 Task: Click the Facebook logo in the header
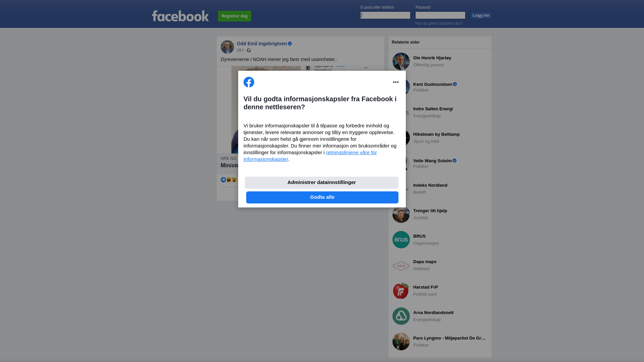point(180,16)
